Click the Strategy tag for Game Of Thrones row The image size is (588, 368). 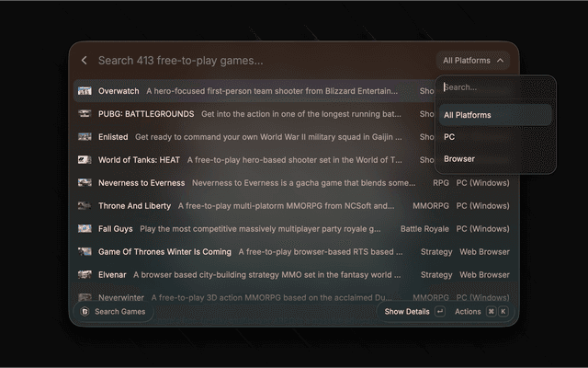436,251
